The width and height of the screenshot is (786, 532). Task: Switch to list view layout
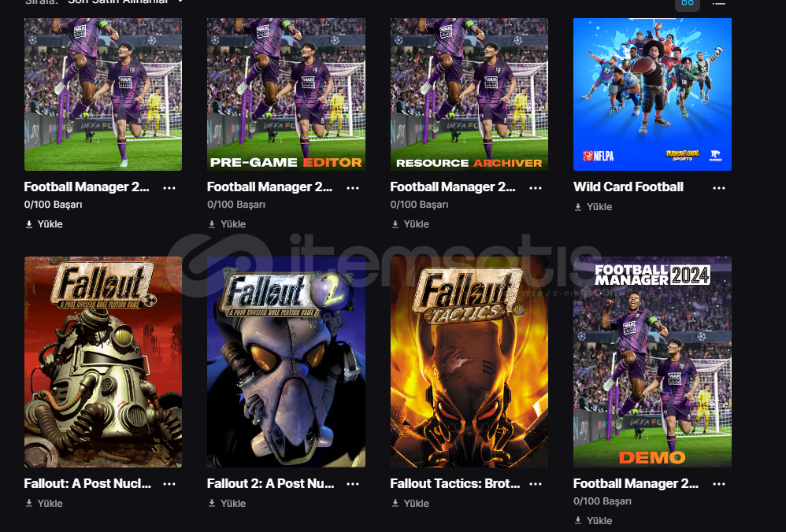click(x=718, y=2)
